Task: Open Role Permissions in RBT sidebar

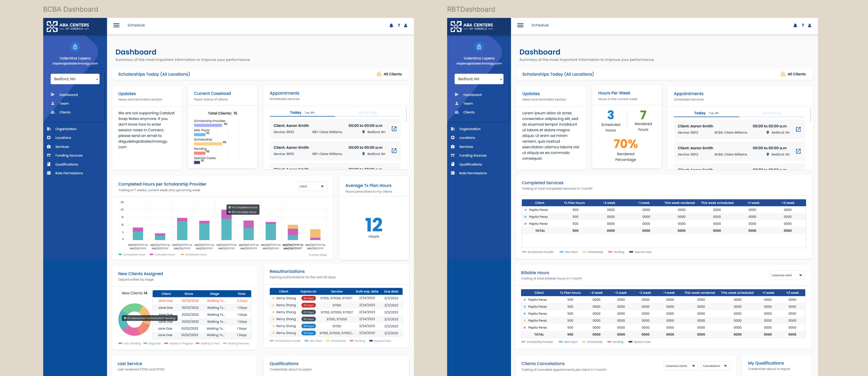Action: tap(472, 173)
